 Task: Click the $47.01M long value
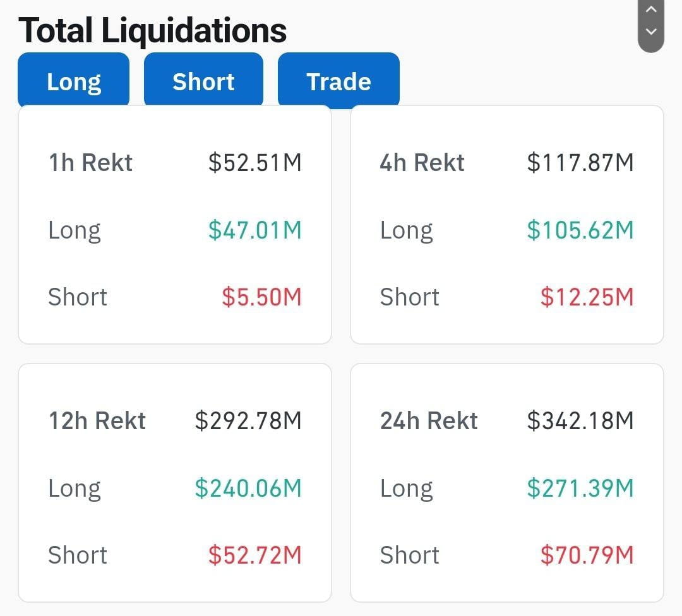[255, 230]
